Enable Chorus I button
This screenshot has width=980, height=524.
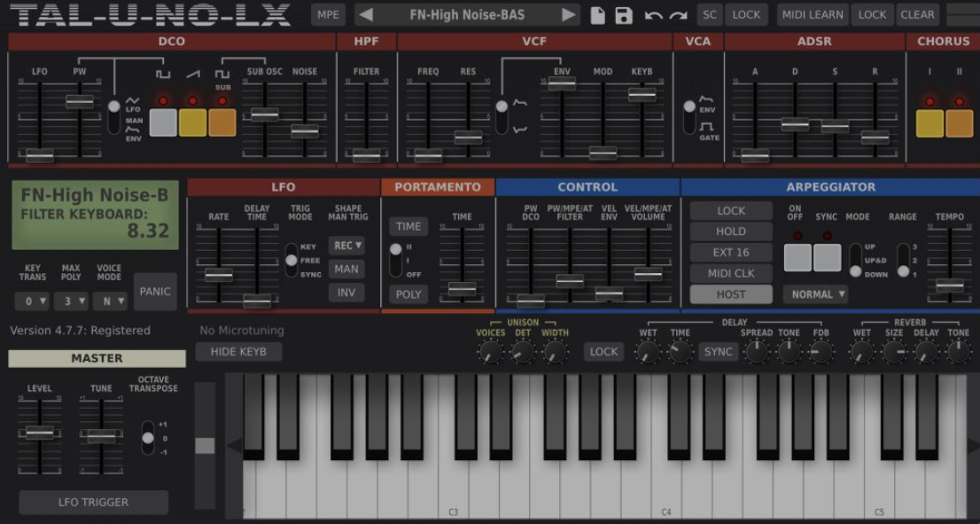(929, 123)
